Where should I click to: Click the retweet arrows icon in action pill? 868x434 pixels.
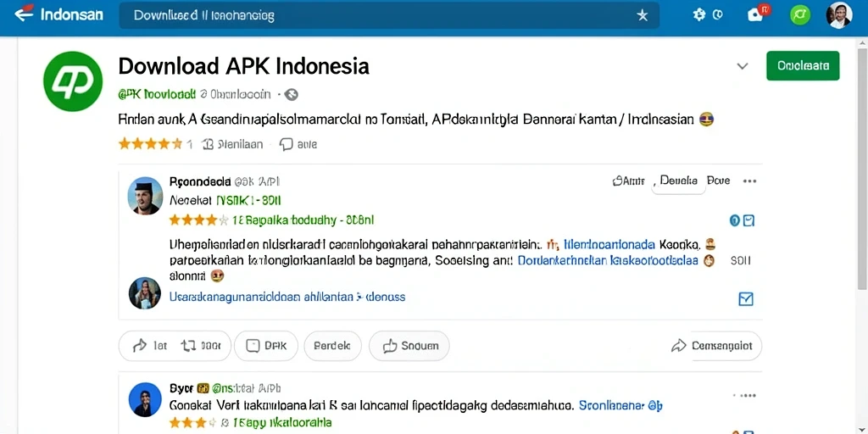(189, 346)
